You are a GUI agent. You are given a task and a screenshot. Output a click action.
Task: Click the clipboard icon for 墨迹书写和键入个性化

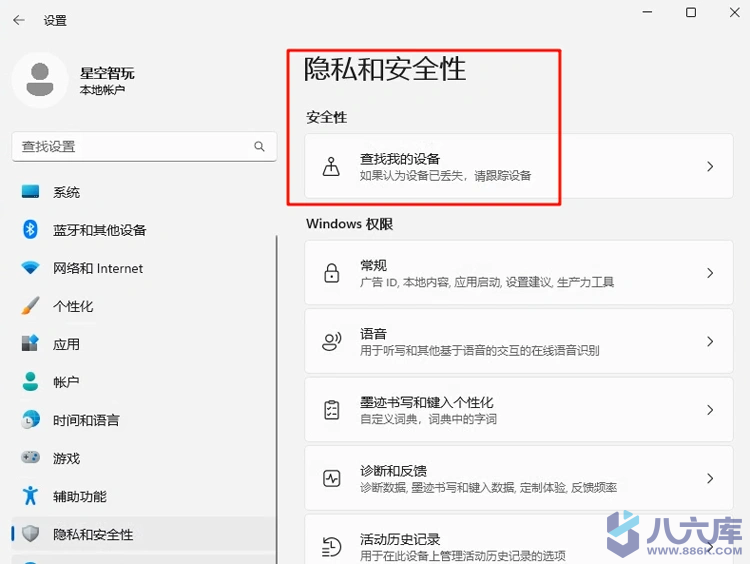point(331,410)
